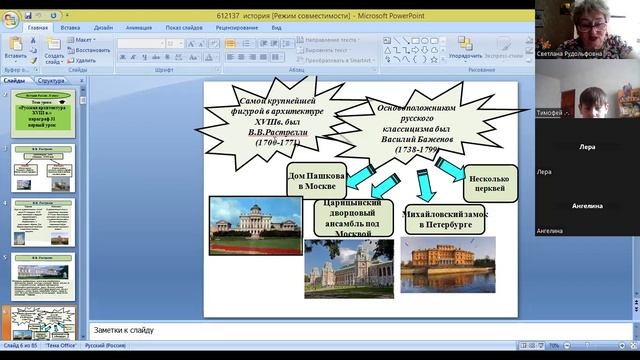Select the oval shape in gallery

(x=424, y=41)
